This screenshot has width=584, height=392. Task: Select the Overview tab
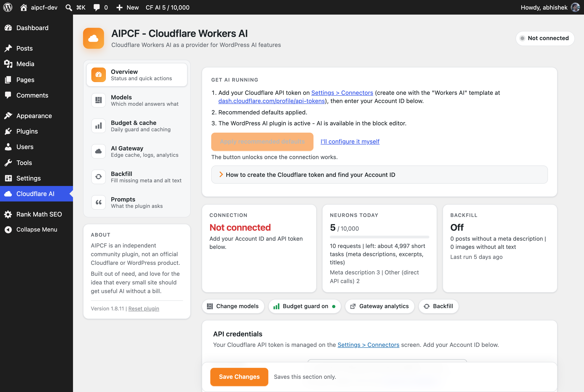click(137, 75)
